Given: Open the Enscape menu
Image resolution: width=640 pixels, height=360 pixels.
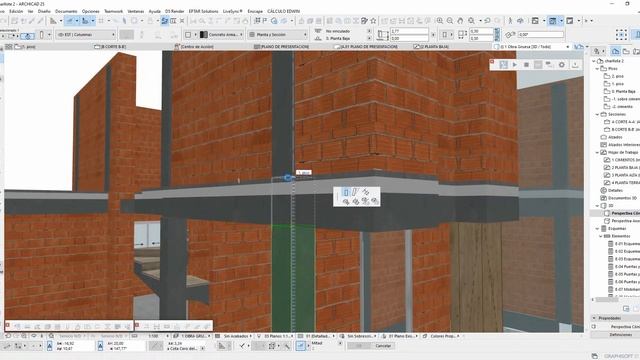Looking at the screenshot, I should pyautogui.click(x=255, y=11).
